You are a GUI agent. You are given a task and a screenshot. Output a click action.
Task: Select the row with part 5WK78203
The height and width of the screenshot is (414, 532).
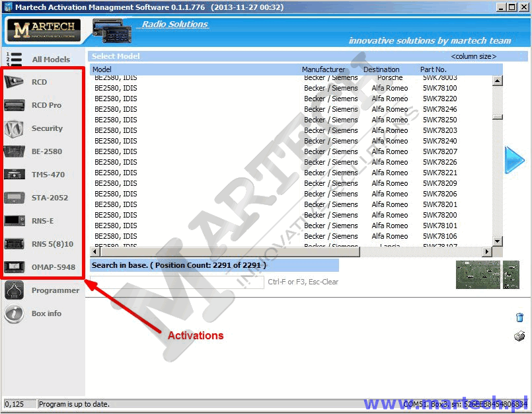(x=291, y=130)
